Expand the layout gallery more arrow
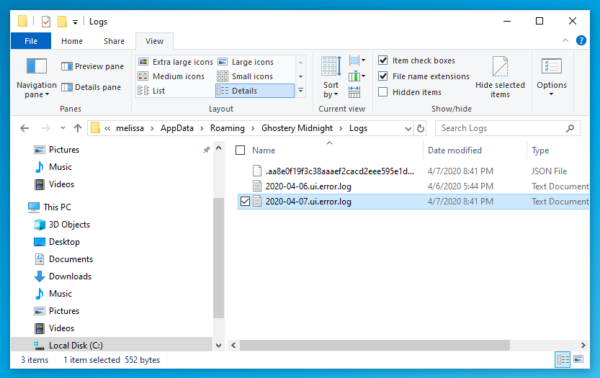The width and height of the screenshot is (600, 378). click(x=301, y=91)
